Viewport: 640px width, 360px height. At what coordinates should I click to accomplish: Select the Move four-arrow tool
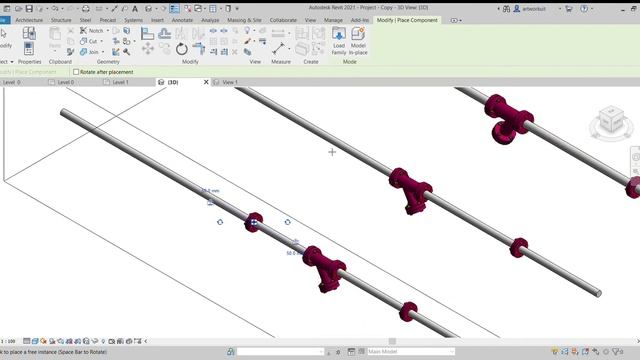coord(148,49)
